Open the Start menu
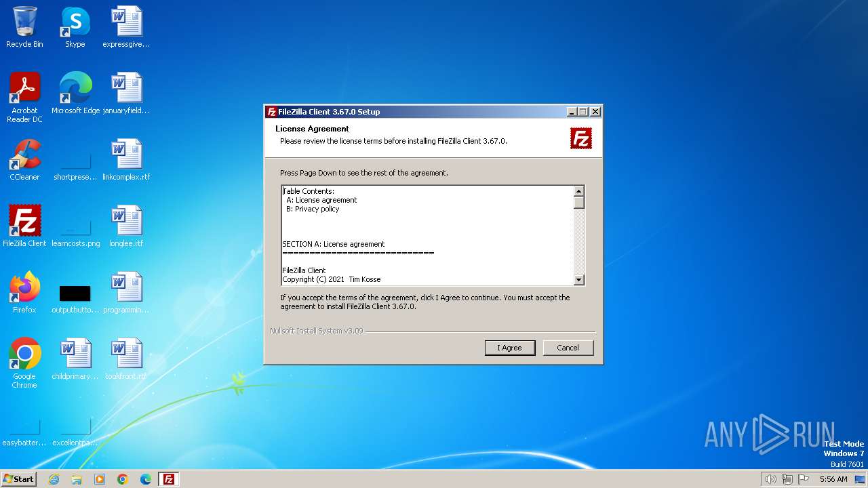 [x=19, y=479]
